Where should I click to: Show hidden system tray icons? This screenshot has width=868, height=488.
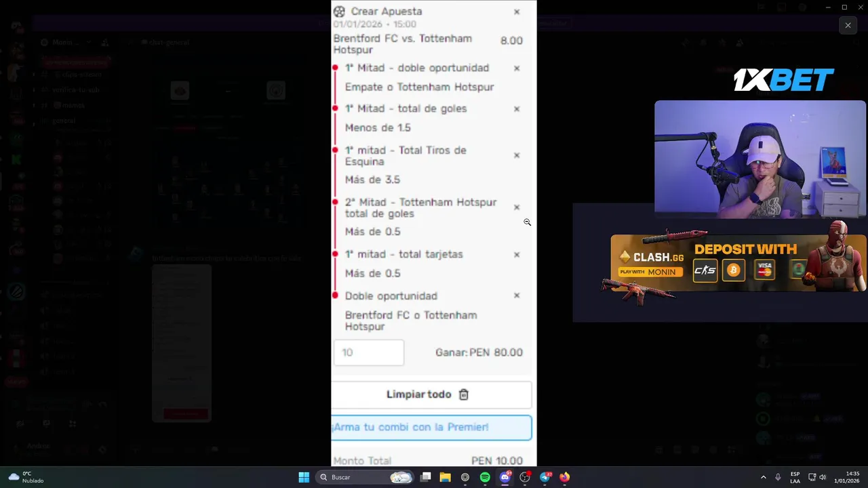coord(763,477)
